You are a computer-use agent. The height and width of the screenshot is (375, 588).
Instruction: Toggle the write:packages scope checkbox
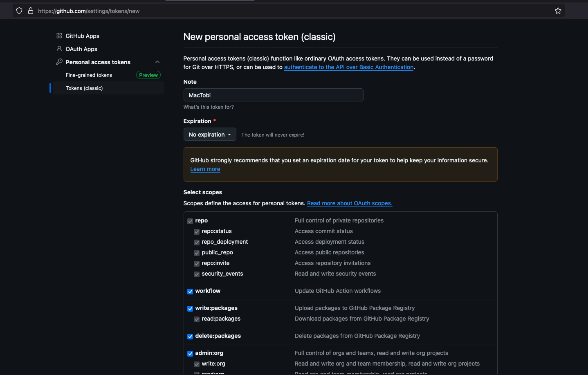click(190, 309)
